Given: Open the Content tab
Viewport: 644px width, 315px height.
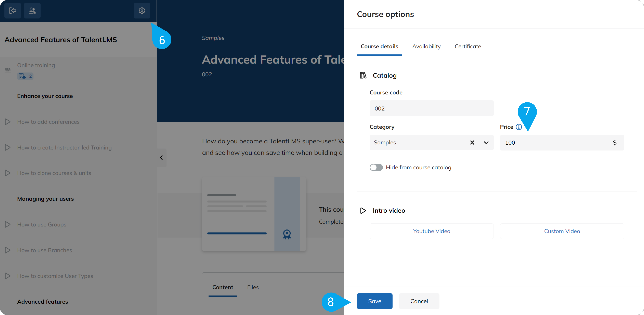Looking at the screenshot, I should tap(222, 287).
